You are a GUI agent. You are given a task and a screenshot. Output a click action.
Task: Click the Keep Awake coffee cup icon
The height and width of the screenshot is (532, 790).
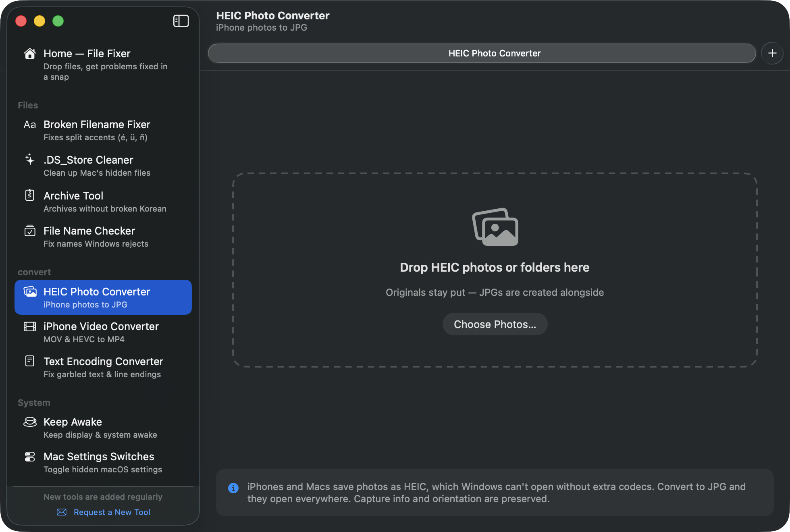click(x=30, y=422)
